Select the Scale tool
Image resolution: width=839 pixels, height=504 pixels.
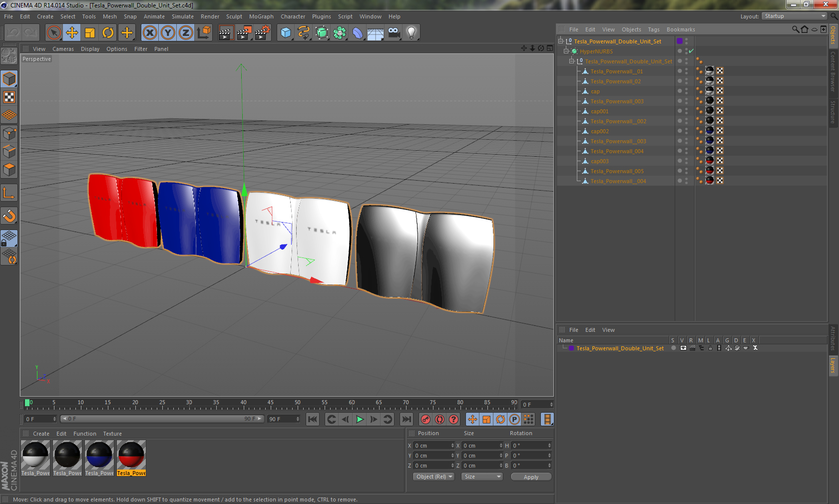pyautogui.click(x=90, y=33)
